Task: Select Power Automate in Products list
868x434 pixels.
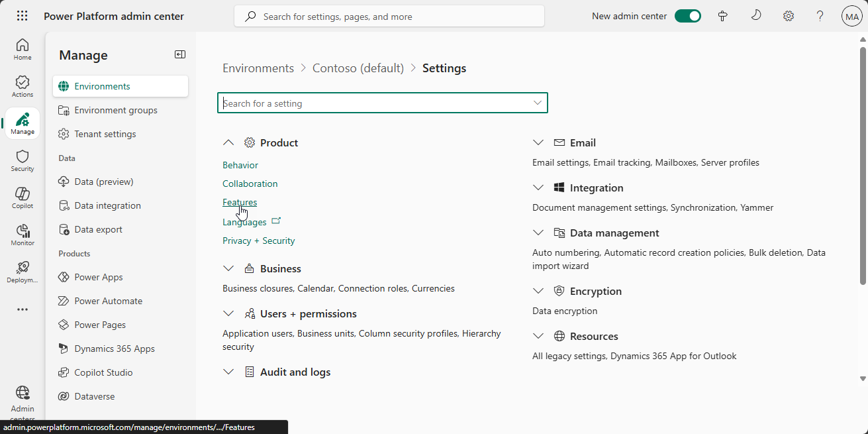Action: click(109, 301)
